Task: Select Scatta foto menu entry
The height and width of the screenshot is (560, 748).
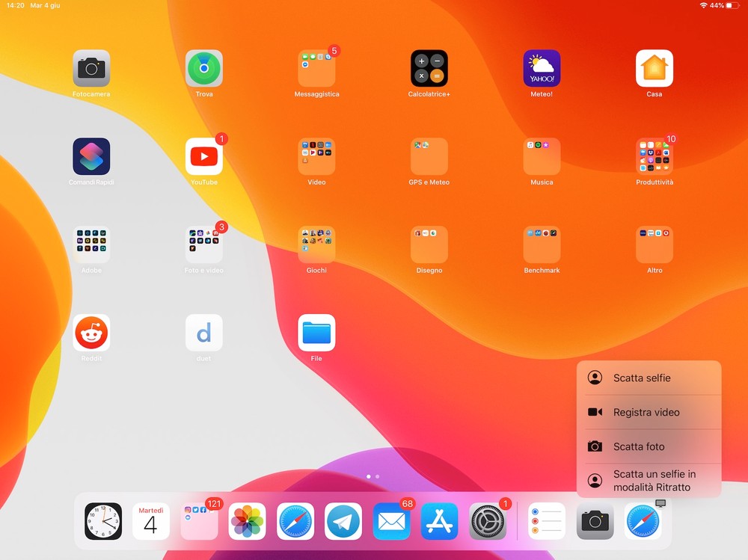Action: click(649, 446)
